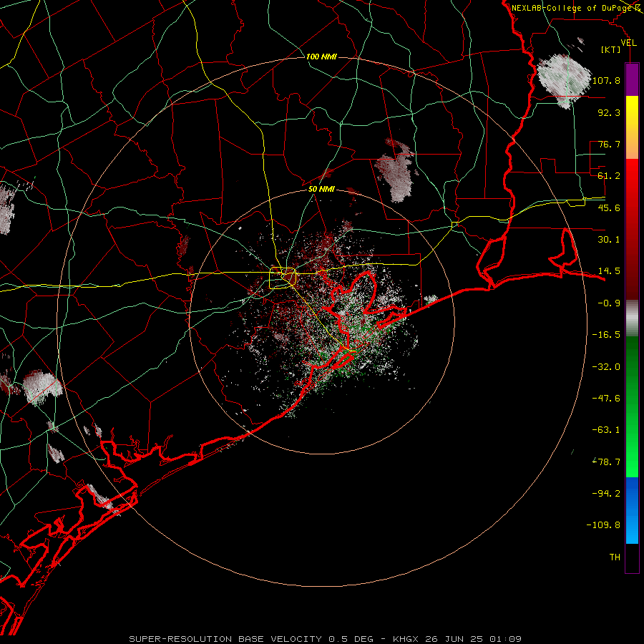This screenshot has height=644, width=644.
Task: Click the 76.7 velocity scale value
Action: [x=609, y=144]
